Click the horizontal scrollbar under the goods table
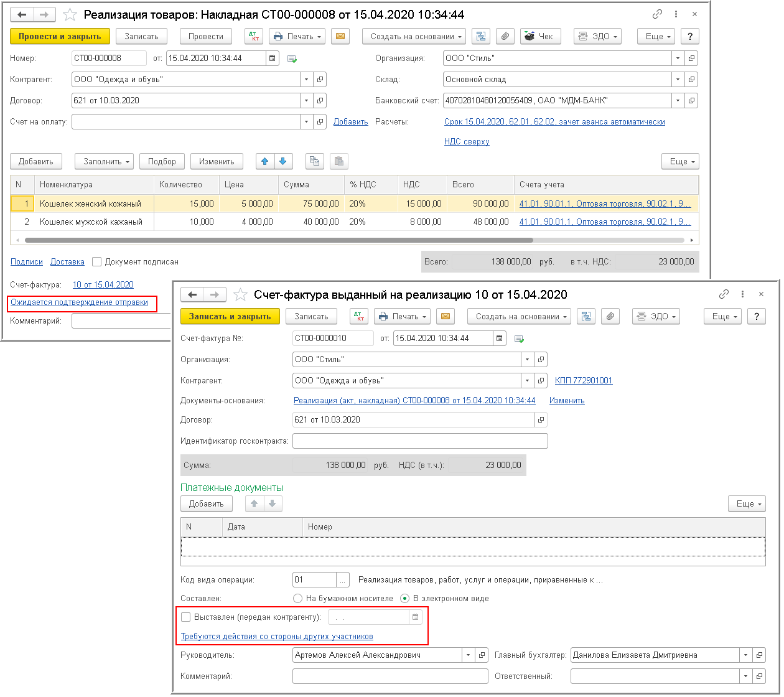Viewport: 784px width, 697px height. [x=279, y=240]
